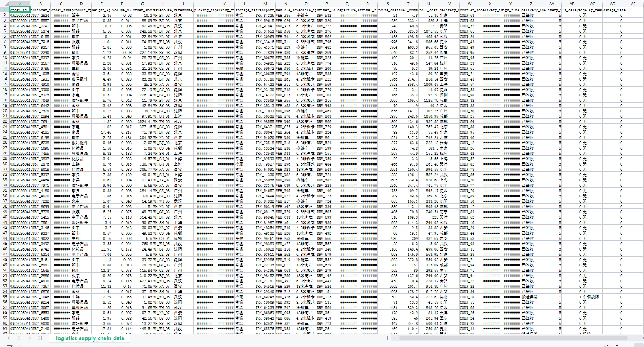
Task: Select cell TRX_51180
Action: coord(265,79)
